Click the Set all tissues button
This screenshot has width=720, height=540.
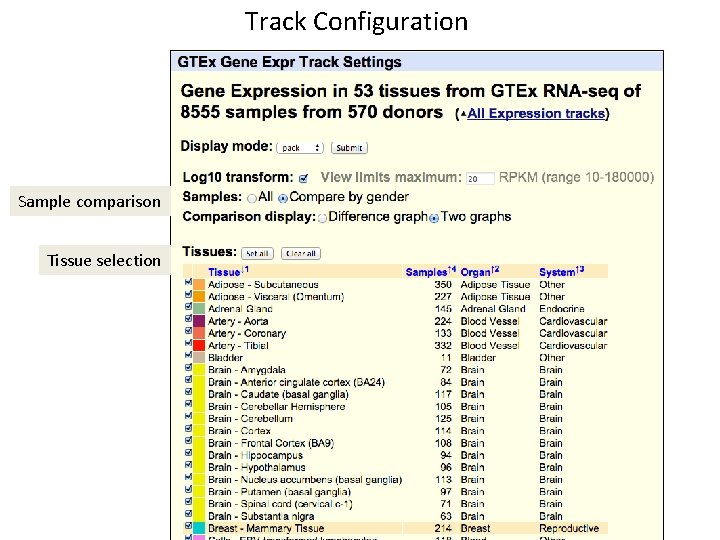[x=257, y=253]
